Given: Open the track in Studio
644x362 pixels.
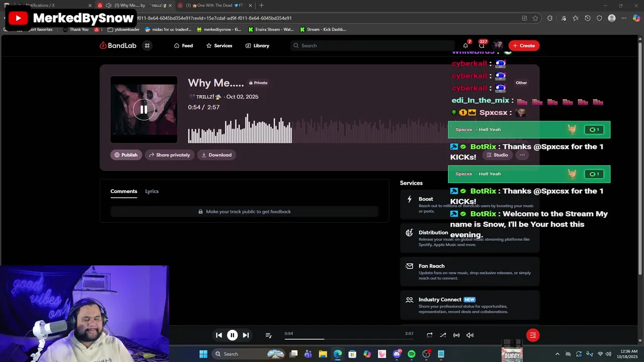Looking at the screenshot, I should coord(497,155).
